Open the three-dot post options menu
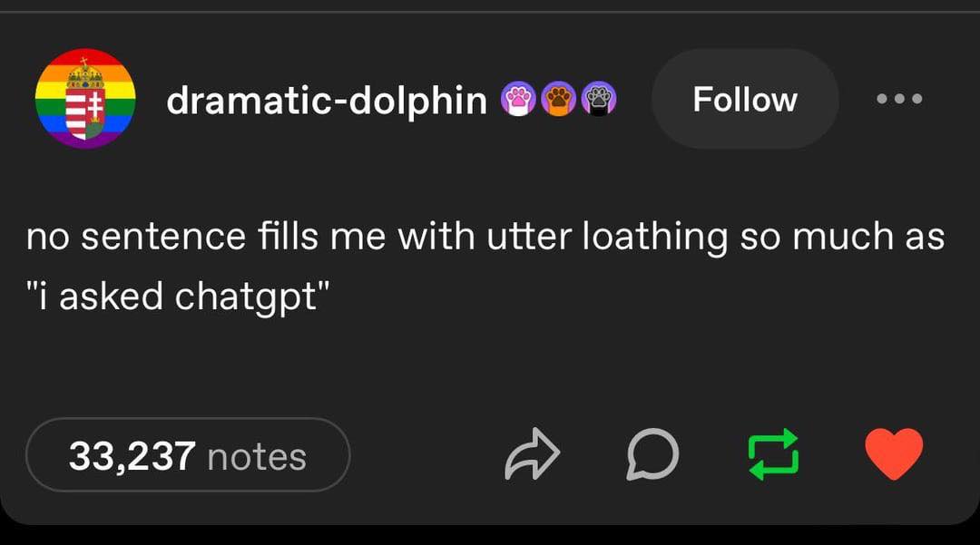The width and height of the screenshot is (980, 545). point(899,99)
